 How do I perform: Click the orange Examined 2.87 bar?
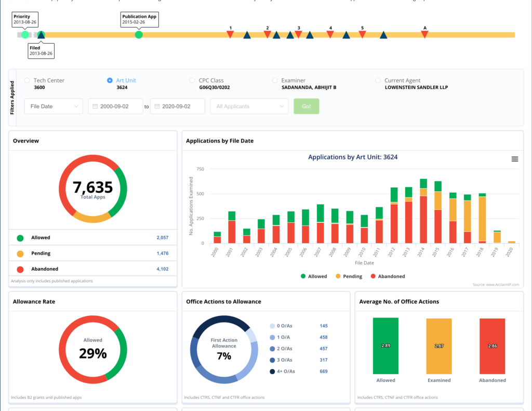tap(439, 346)
